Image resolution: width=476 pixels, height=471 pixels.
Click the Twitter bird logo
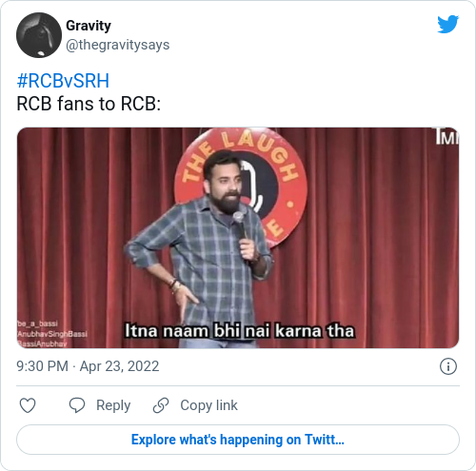point(447,24)
